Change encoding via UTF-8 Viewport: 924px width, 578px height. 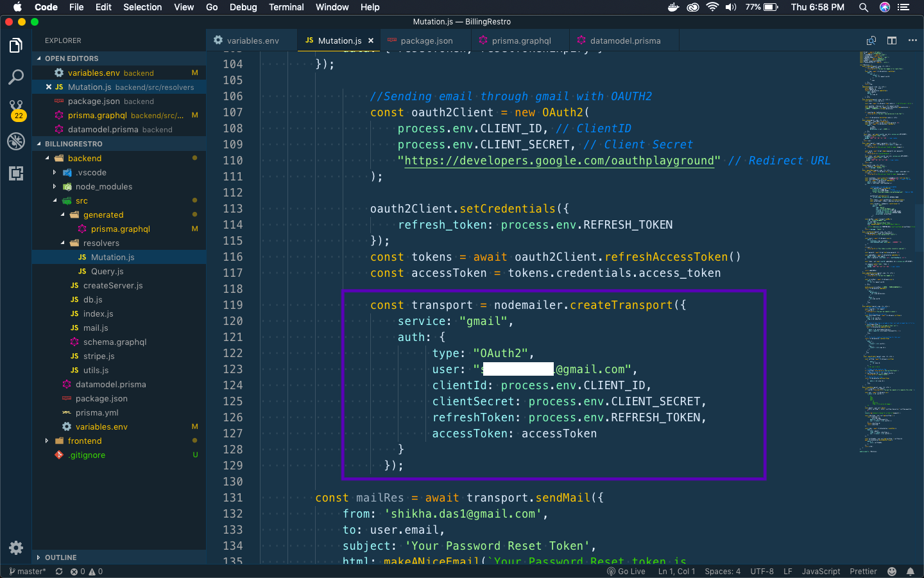tap(762, 571)
